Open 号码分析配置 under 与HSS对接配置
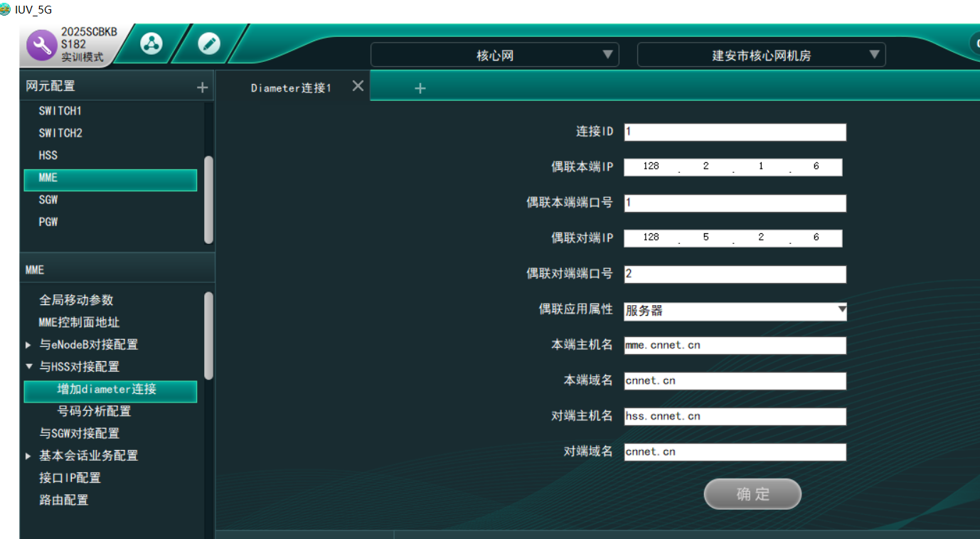980x539 pixels. pos(93,413)
